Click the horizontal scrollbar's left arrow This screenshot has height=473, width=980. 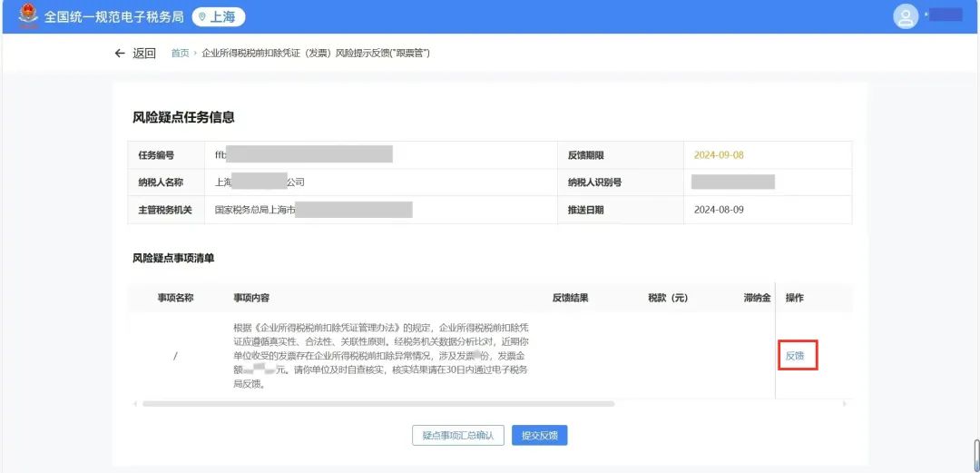click(135, 403)
